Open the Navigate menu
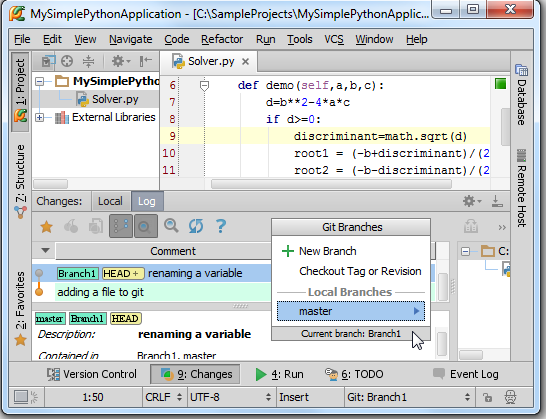 131,39
